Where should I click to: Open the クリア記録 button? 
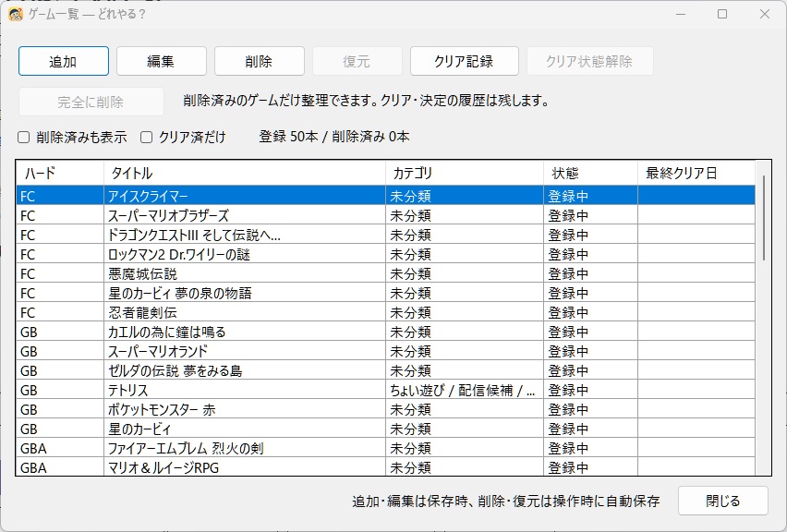click(x=465, y=61)
